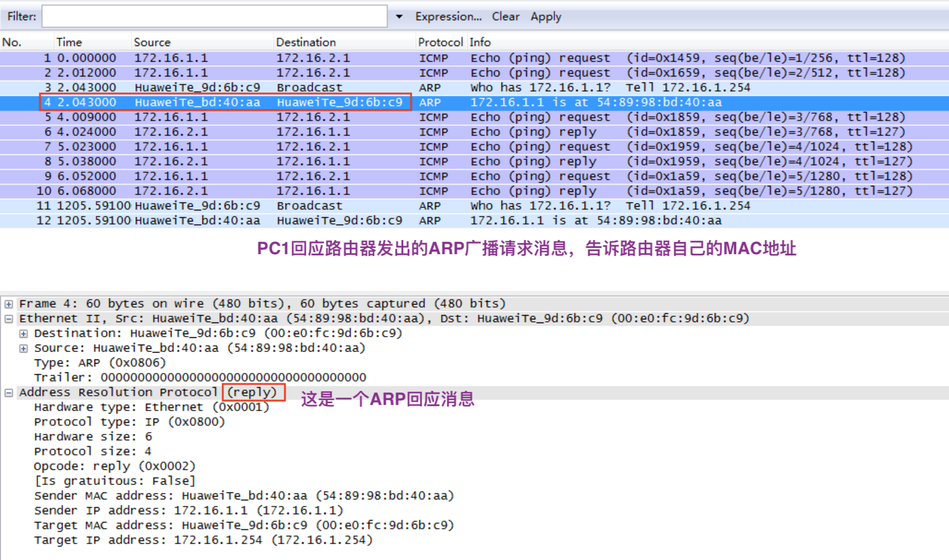Select the Trailer field of zeros
Viewport: 949px width, 560px height.
pyautogui.click(x=200, y=377)
